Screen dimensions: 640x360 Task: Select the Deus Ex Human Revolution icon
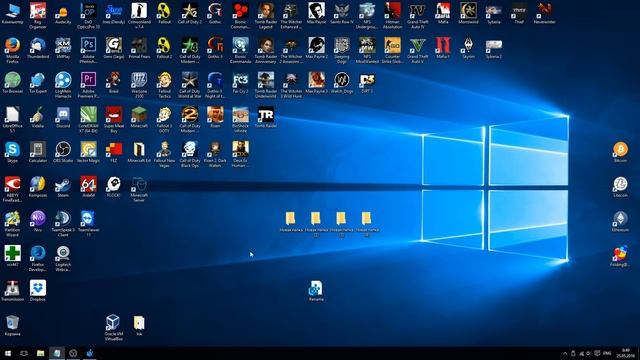240,150
